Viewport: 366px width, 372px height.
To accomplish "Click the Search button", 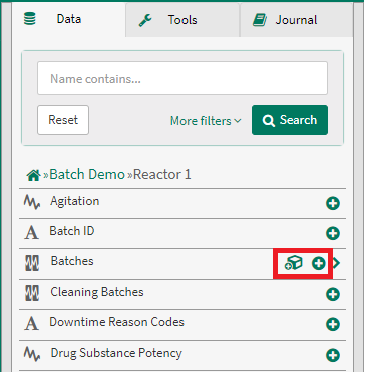I will tap(290, 120).
